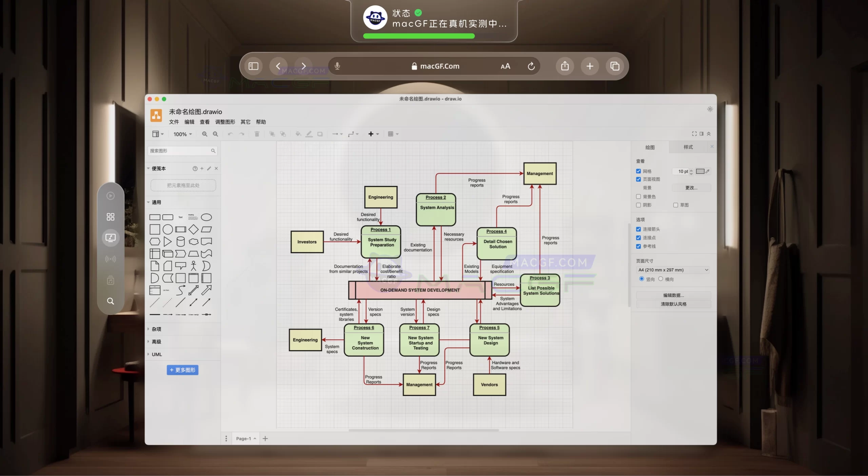868x476 pixels.
Task: Collapse the 便笺本 scratchpad section
Action: click(149, 168)
